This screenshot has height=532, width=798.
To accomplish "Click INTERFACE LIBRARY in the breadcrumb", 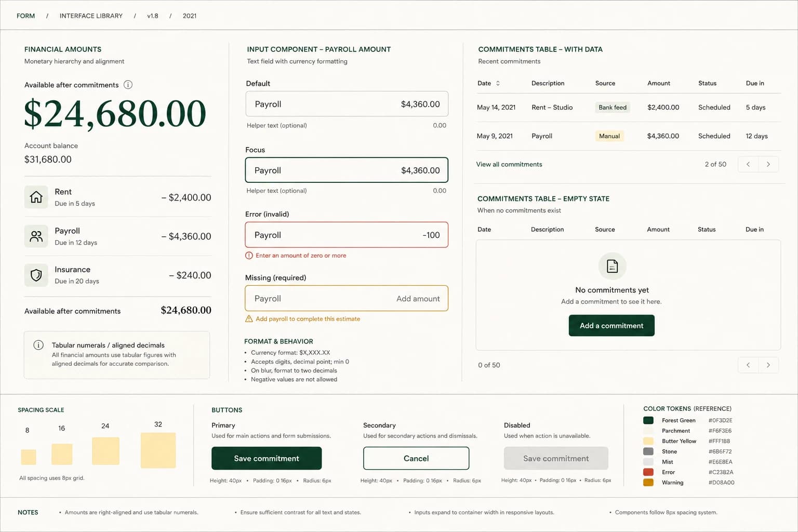I will coord(91,16).
